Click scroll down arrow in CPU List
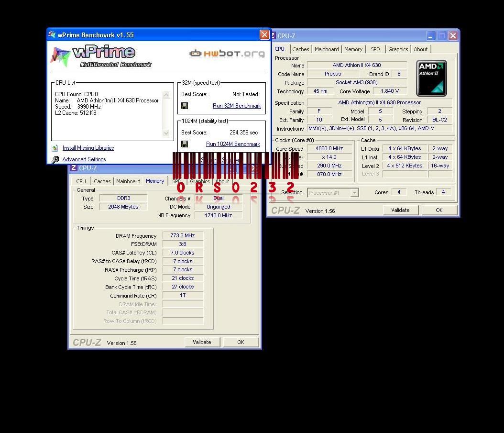 pyautogui.click(x=166, y=133)
